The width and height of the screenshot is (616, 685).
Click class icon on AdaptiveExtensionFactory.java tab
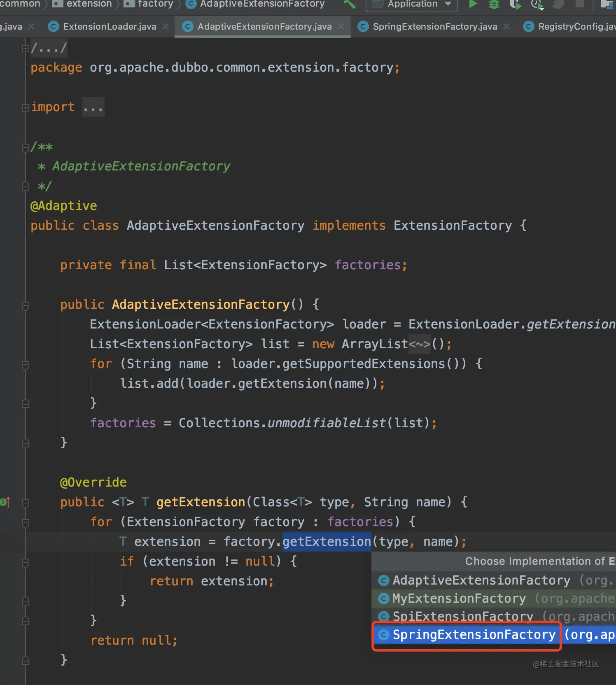point(188,26)
